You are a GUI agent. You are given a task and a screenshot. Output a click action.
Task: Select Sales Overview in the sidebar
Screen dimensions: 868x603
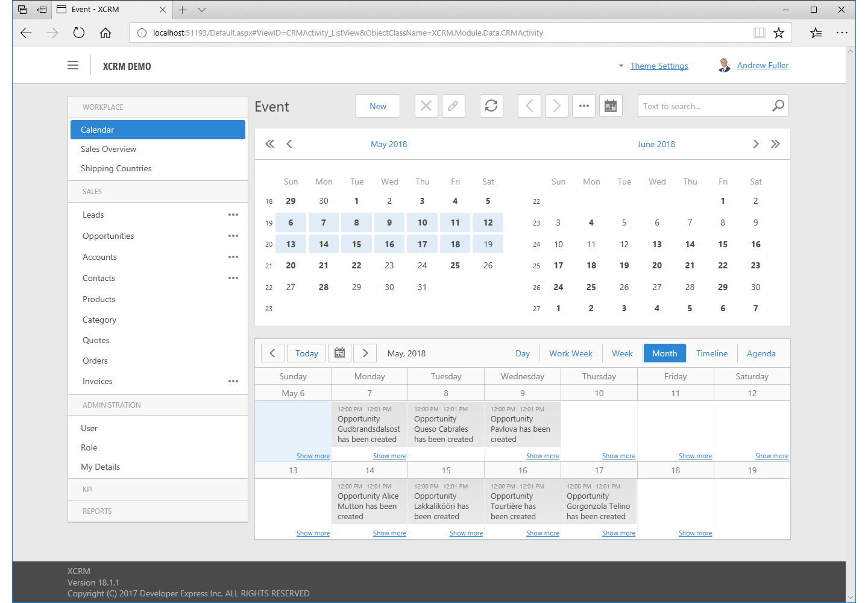pyautogui.click(x=108, y=149)
